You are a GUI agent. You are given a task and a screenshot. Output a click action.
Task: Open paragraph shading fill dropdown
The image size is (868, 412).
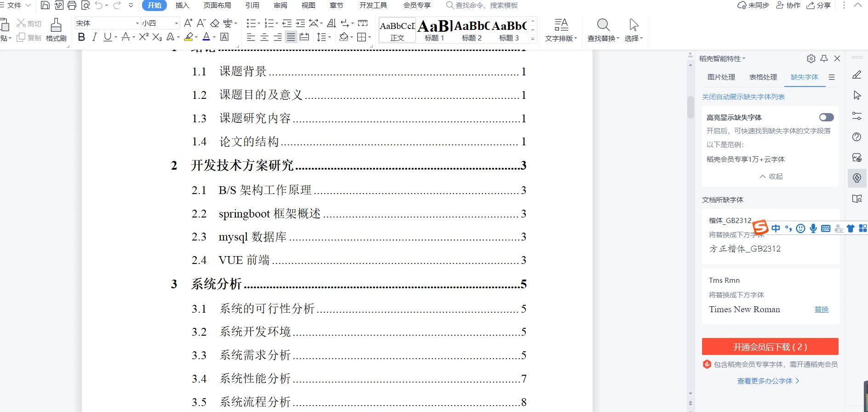coord(352,37)
